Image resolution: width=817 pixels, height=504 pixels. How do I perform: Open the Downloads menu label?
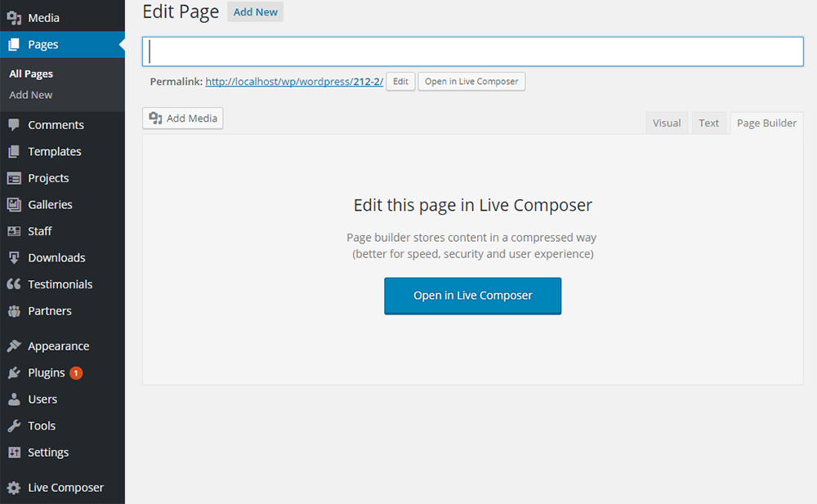click(57, 257)
